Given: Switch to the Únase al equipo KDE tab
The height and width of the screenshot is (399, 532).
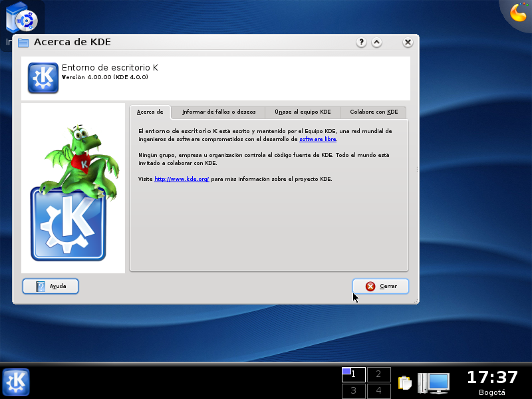Looking at the screenshot, I should [303, 112].
